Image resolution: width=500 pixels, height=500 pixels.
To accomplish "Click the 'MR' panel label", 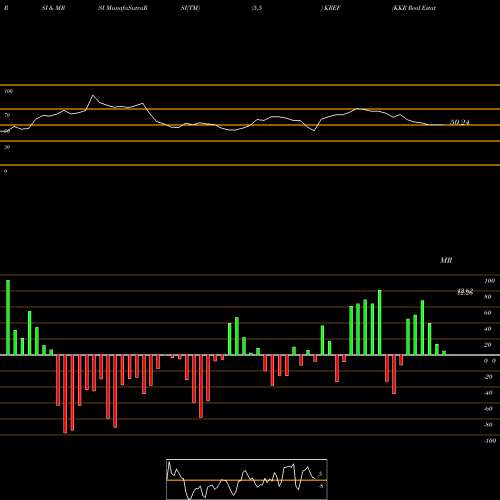I will pos(446,260).
